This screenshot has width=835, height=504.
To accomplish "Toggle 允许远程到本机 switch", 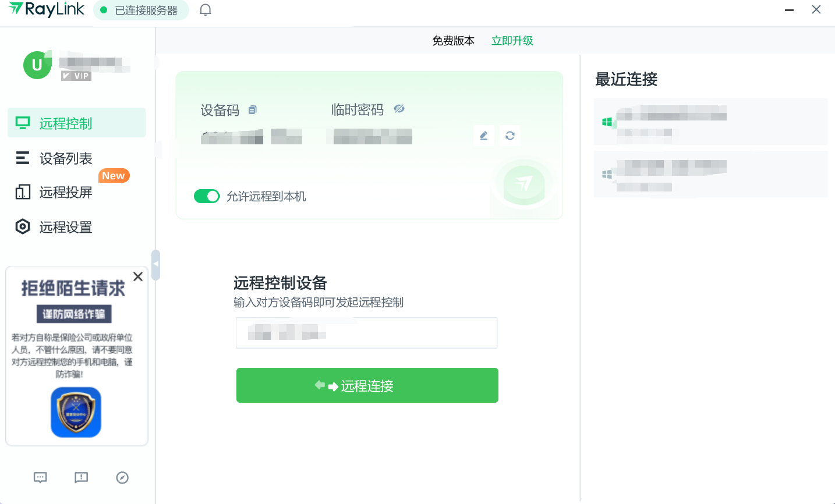I will 207,196.
